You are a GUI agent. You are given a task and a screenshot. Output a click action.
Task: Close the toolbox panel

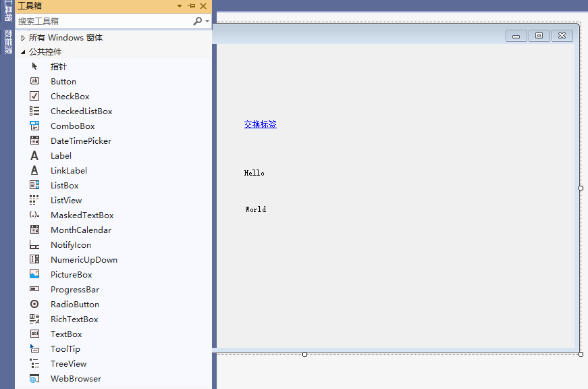(203, 6)
